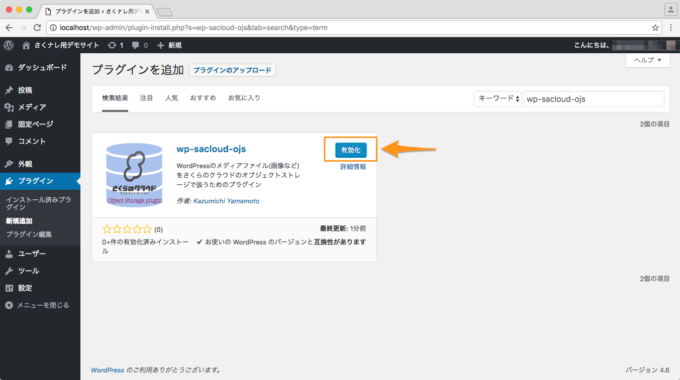Open 投稿 menu in the sidebar
Viewport: 680px width, 380px height.
click(x=40, y=90)
